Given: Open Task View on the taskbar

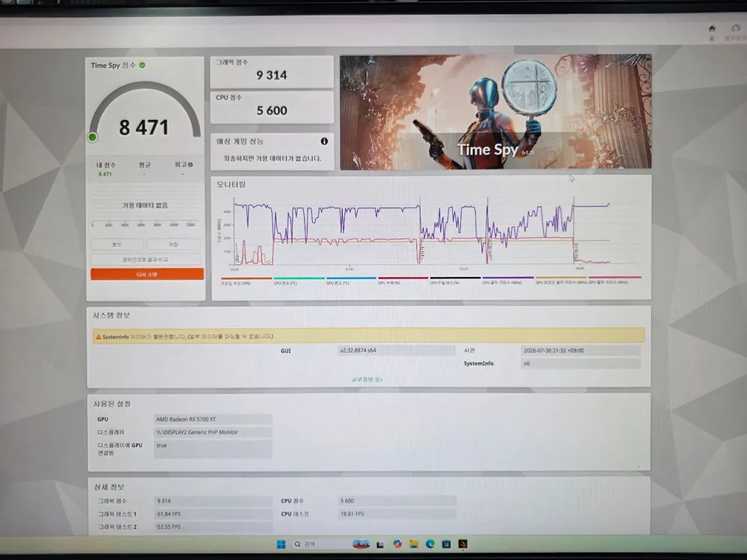Looking at the screenshot, I should 379,544.
